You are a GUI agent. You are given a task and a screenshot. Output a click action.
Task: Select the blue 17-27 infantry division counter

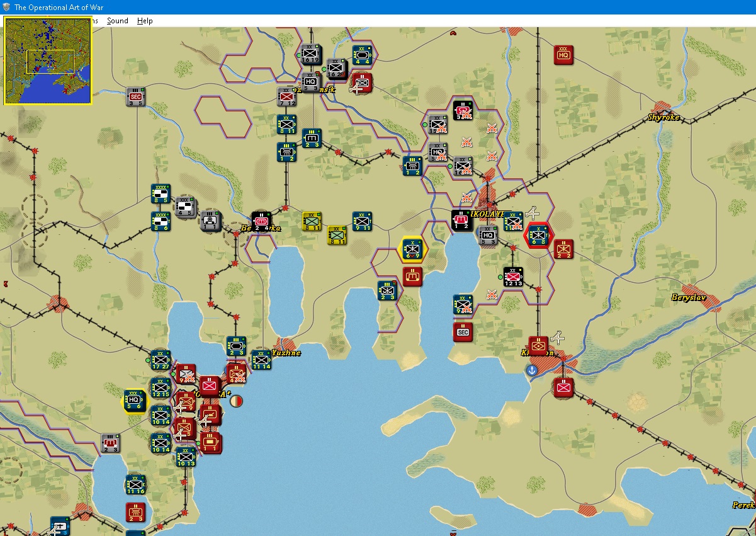click(x=161, y=360)
